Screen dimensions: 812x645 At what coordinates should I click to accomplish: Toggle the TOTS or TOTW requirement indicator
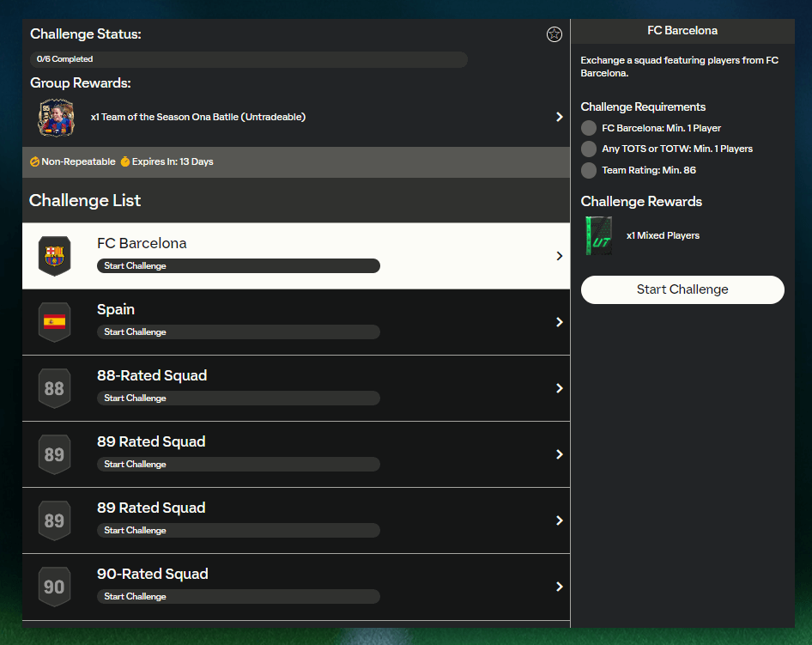click(x=589, y=149)
